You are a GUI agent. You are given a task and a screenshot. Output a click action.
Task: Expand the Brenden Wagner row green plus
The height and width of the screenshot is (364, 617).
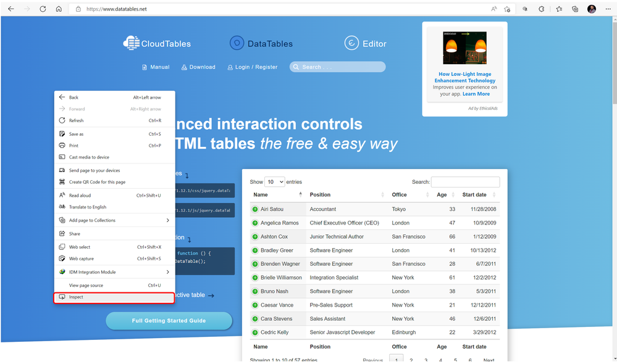click(x=255, y=264)
